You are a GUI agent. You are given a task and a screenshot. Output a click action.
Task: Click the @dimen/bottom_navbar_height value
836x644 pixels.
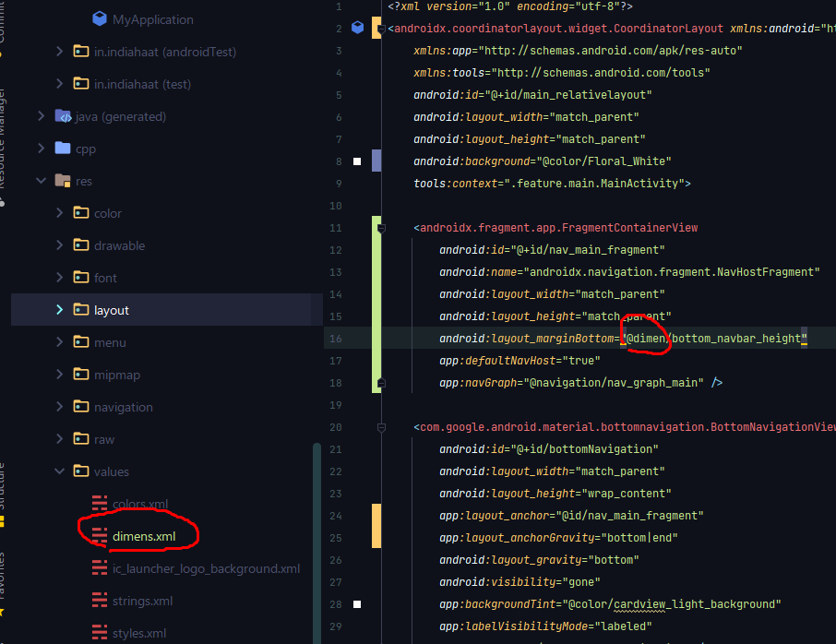(x=714, y=339)
